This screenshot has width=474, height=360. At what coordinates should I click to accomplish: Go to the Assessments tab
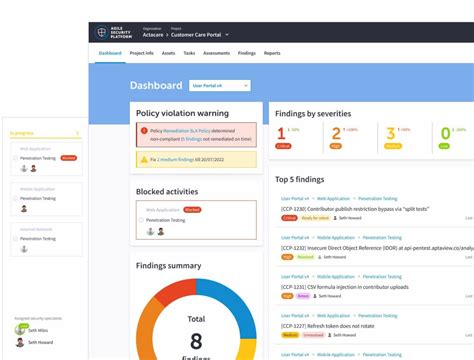(216, 53)
